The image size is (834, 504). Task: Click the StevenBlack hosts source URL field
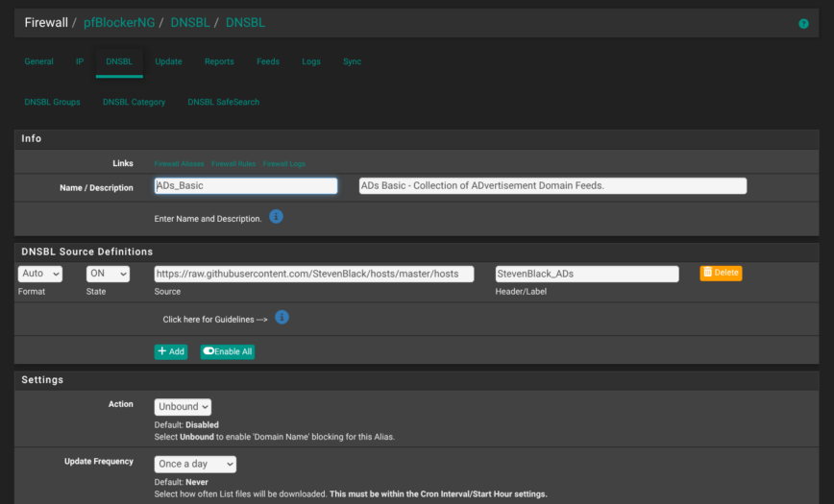314,274
